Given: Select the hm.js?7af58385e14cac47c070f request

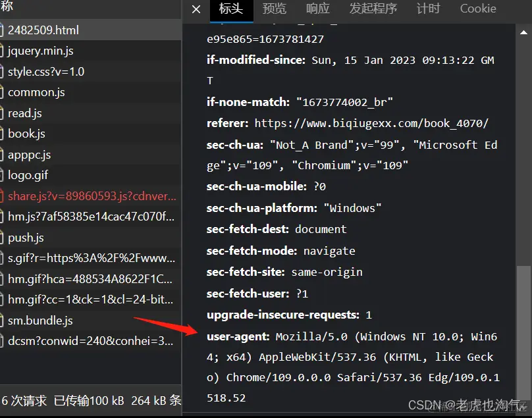Looking at the screenshot, I should pyautogui.click(x=91, y=217).
